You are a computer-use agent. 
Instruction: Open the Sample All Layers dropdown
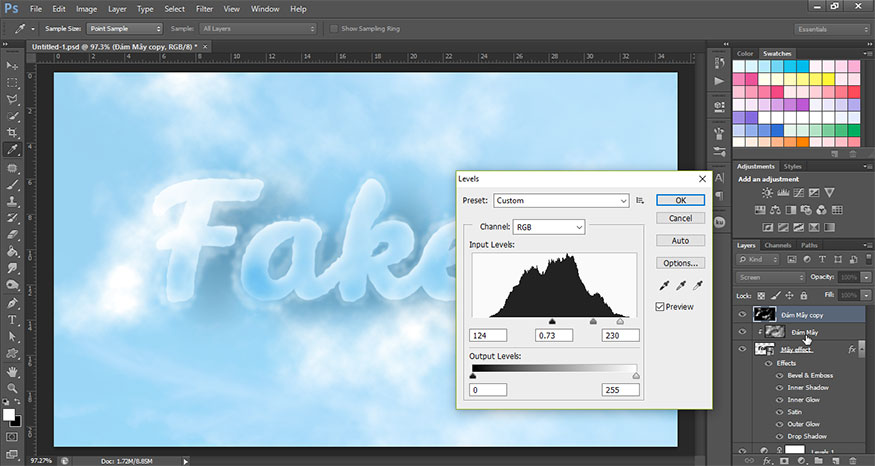pos(258,28)
